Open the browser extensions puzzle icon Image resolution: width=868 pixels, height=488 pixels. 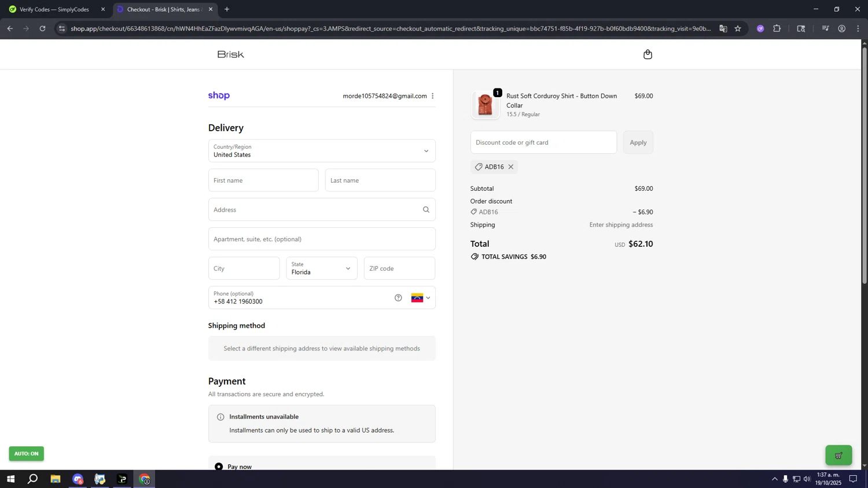pyautogui.click(x=777, y=28)
